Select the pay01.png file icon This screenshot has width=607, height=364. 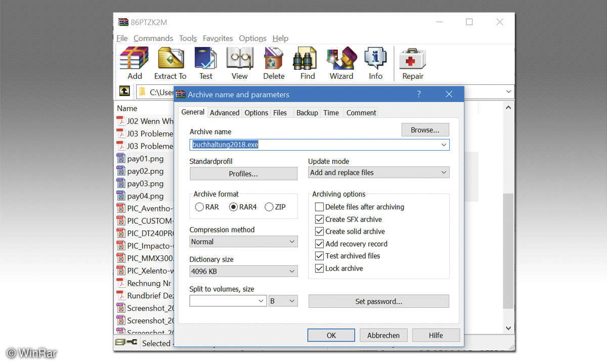tap(121, 158)
